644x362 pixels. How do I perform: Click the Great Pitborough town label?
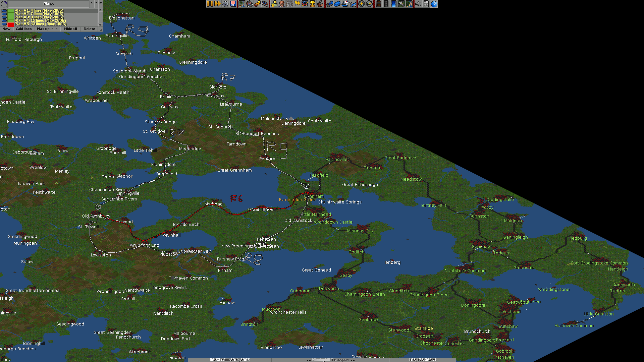click(x=360, y=185)
